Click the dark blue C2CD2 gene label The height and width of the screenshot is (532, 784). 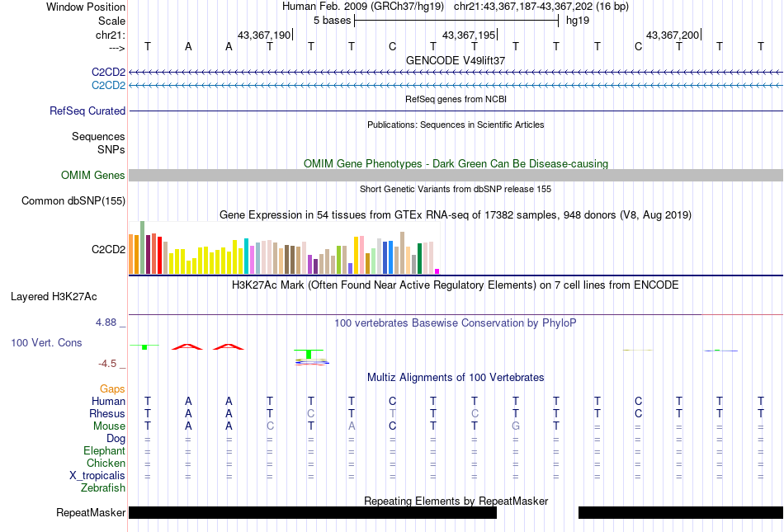[x=108, y=72]
